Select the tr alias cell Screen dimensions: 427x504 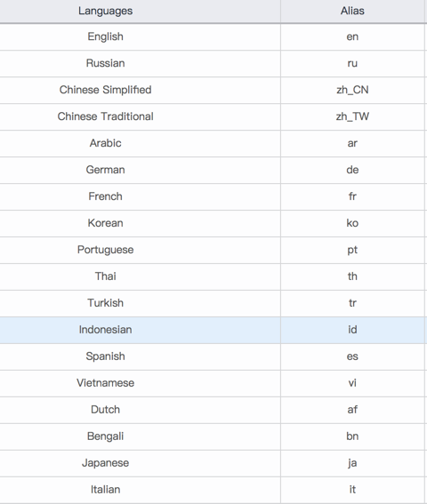pos(352,303)
